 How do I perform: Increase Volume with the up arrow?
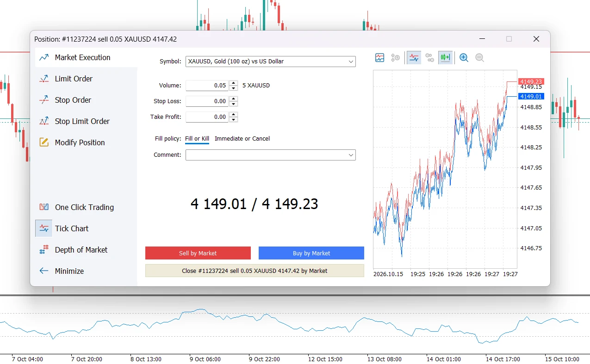[234, 83]
